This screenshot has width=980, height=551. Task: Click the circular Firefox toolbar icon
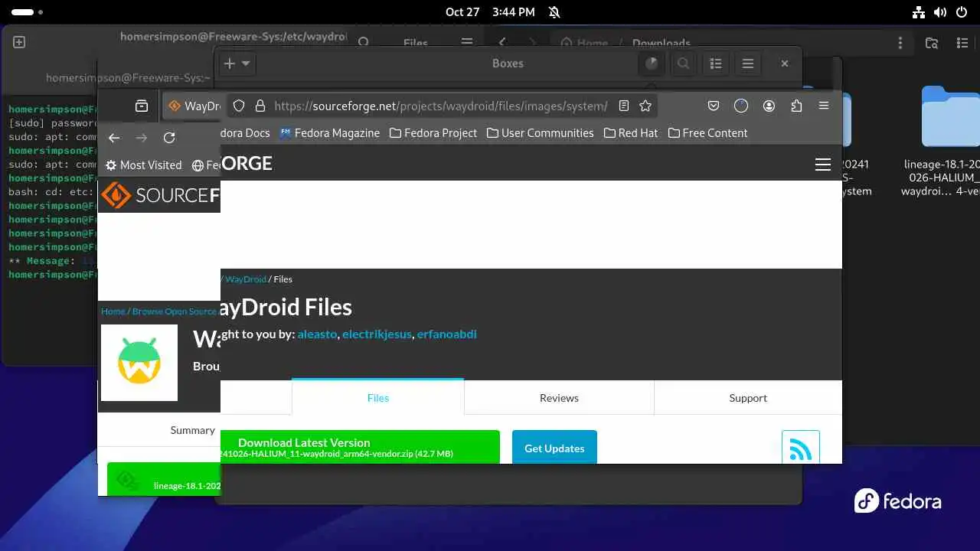[x=740, y=106]
